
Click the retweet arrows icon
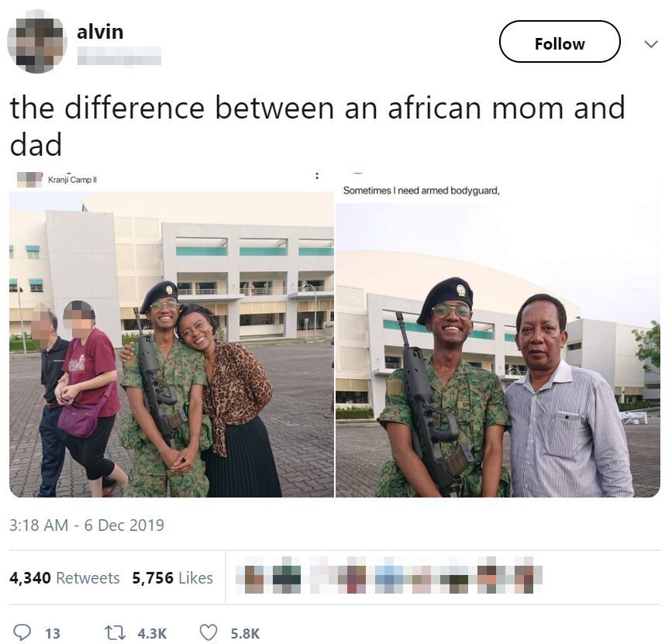point(115,633)
